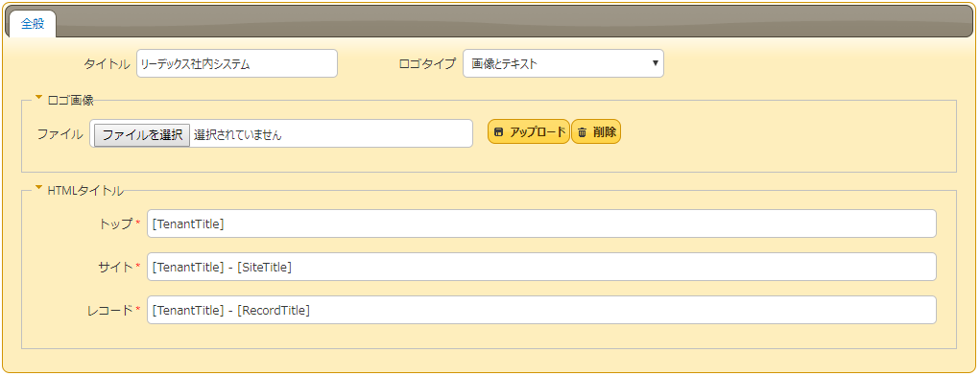Click the 選択されていません file status text
Viewport: 980px width, 376px height.
pos(237,134)
